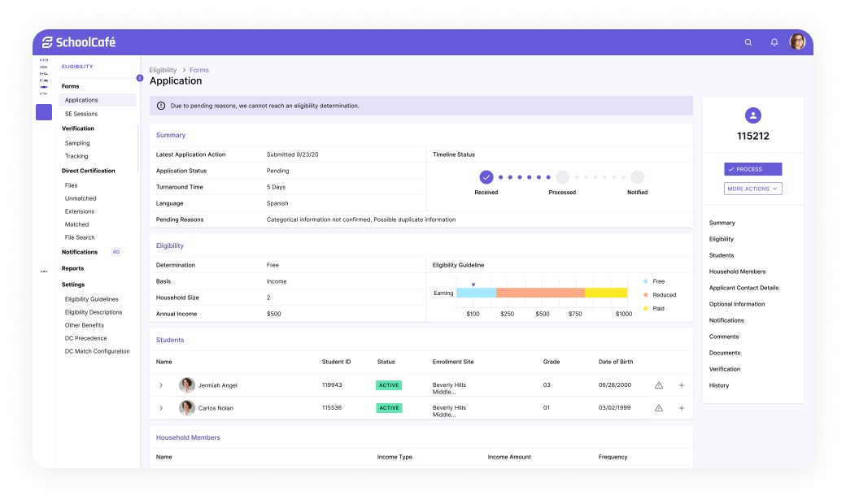Click the search icon in top bar
Screen dimensions: 846x504
point(748,42)
